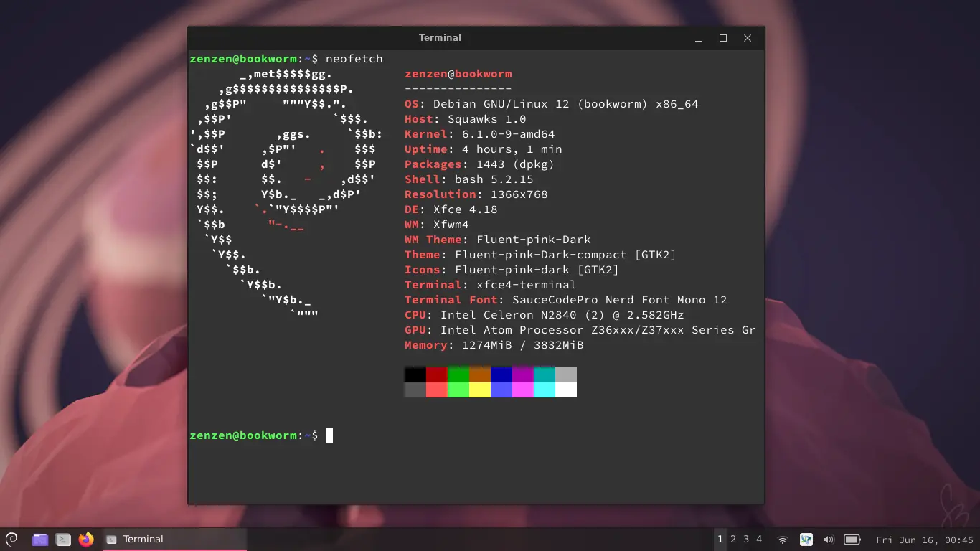Screen dimensions: 980x551
Task: Open the Debian applications menu
Action: coord(11,539)
